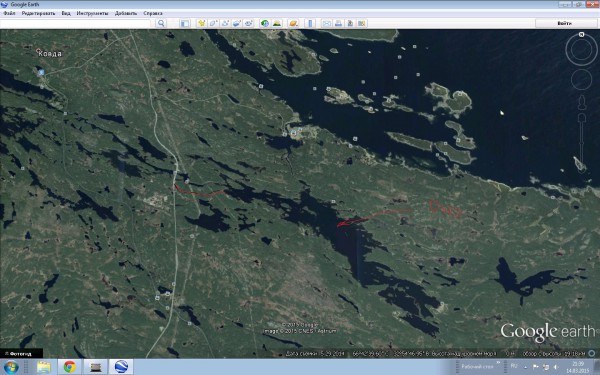
Task: Add a placemark with the pin icon
Action: point(202,23)
